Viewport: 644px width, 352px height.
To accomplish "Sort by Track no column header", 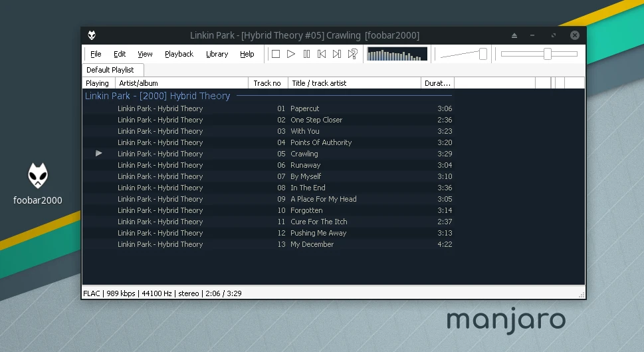I will click(268, 83).
